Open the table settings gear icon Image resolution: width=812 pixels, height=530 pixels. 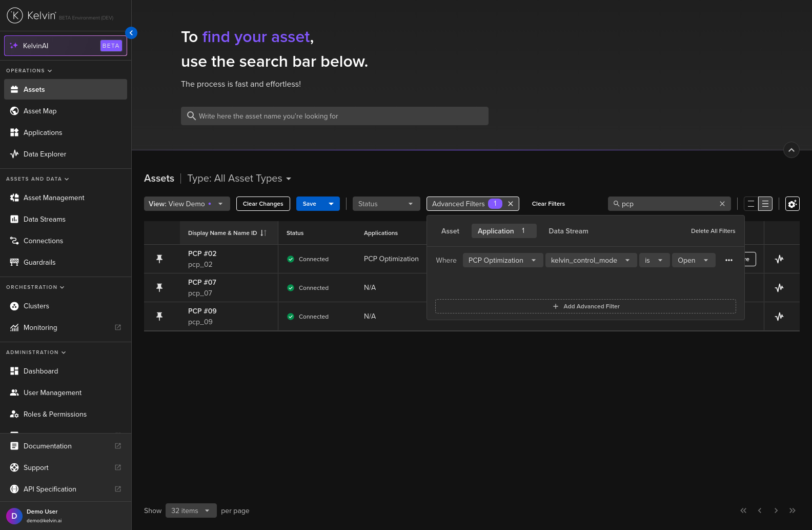coord(792,204)
